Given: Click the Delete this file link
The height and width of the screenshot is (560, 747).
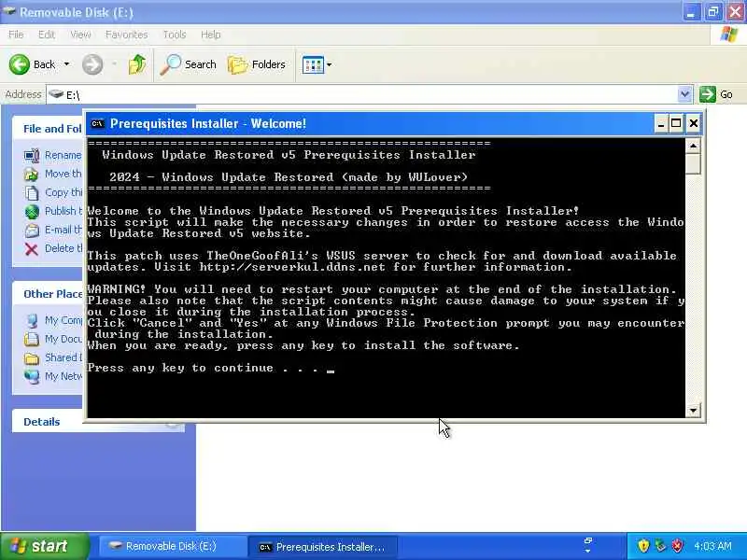Looking at the screenshot, I should coord(63,248).
